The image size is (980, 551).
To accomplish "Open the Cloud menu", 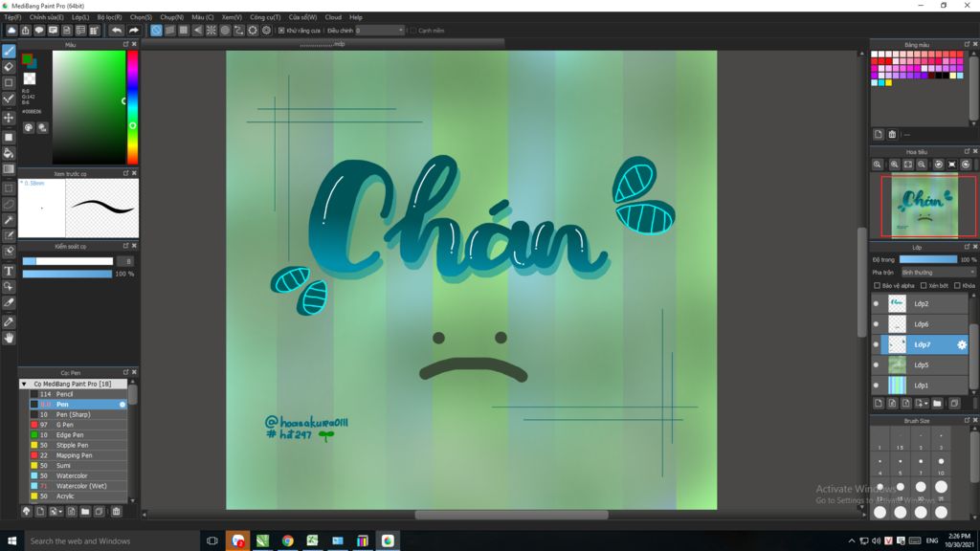I will 333,17.
